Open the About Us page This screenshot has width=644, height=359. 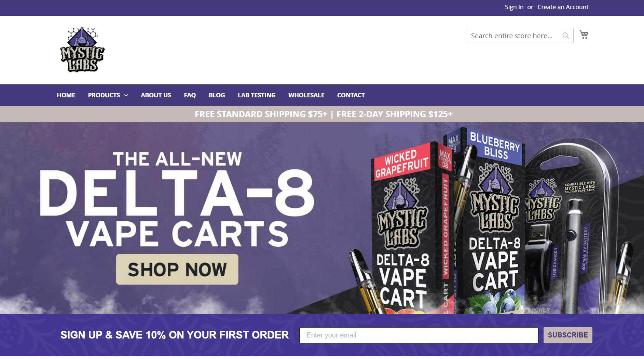[156, 95]
